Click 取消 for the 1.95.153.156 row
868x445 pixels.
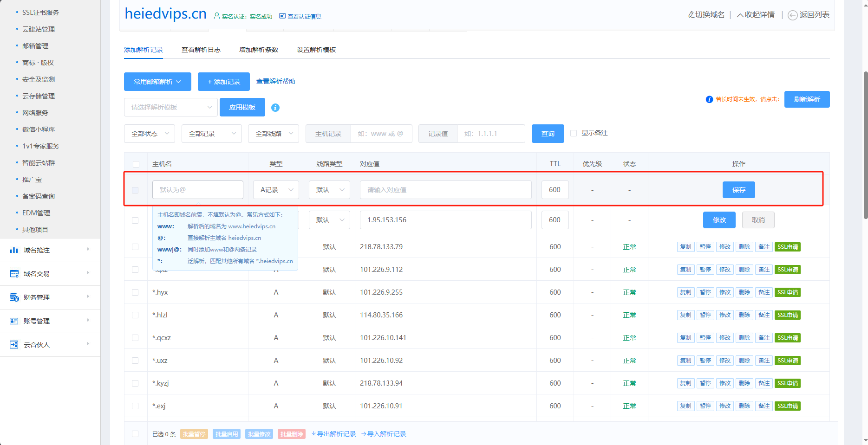coord(758,220)
